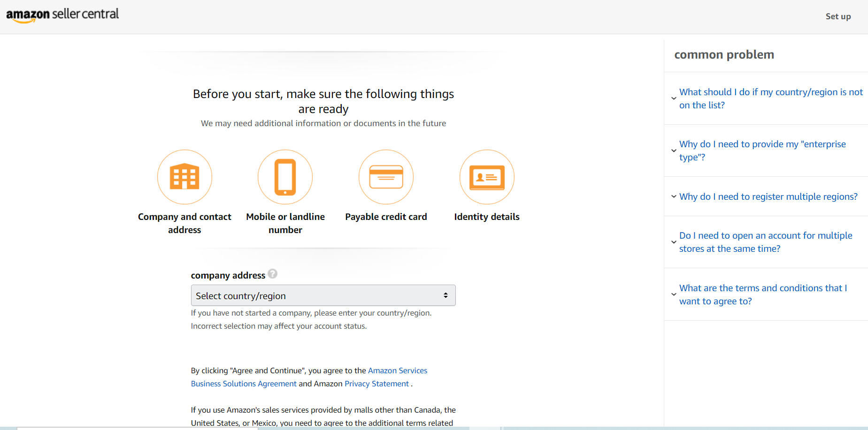Click the 'common problem' heading
Image resolution: width=868 pixels, height=430 pixels.
coord(724,55)
